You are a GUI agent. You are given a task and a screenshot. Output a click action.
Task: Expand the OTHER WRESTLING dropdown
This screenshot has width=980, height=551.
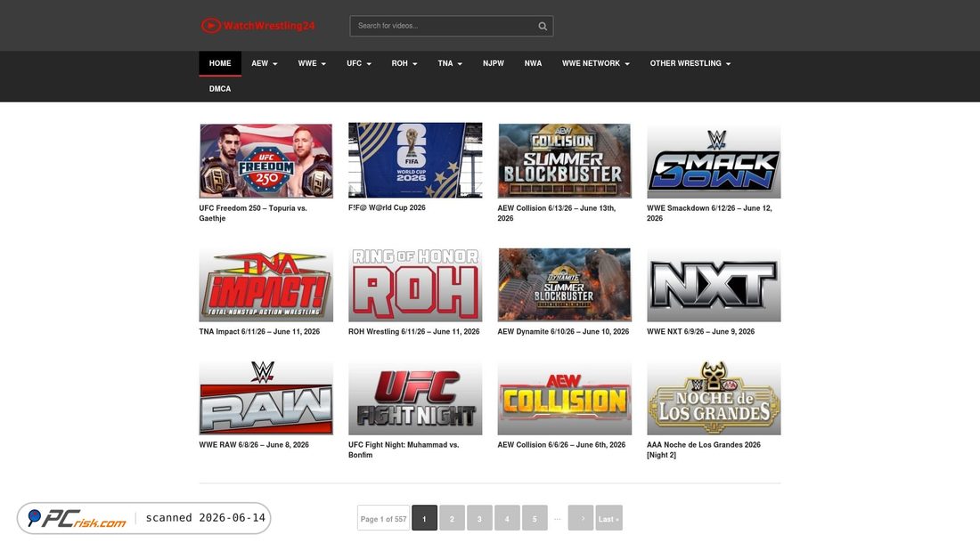pos(690,64)
